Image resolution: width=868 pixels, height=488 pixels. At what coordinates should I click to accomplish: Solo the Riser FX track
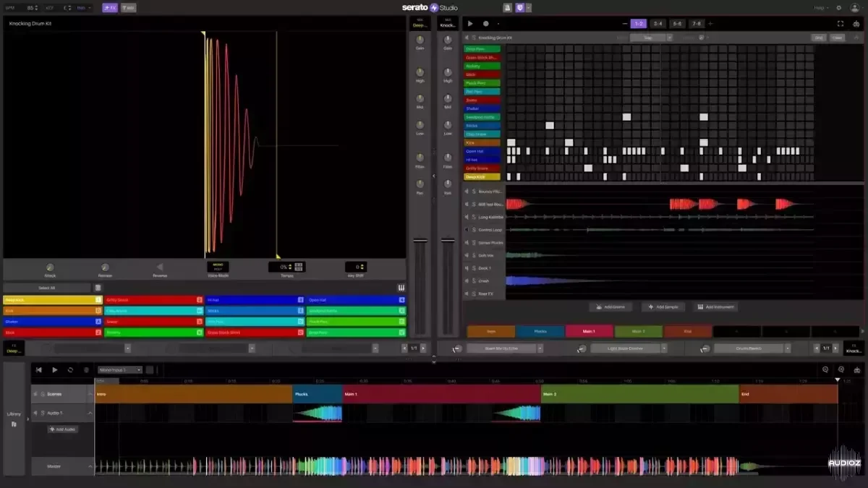point(474,294)
